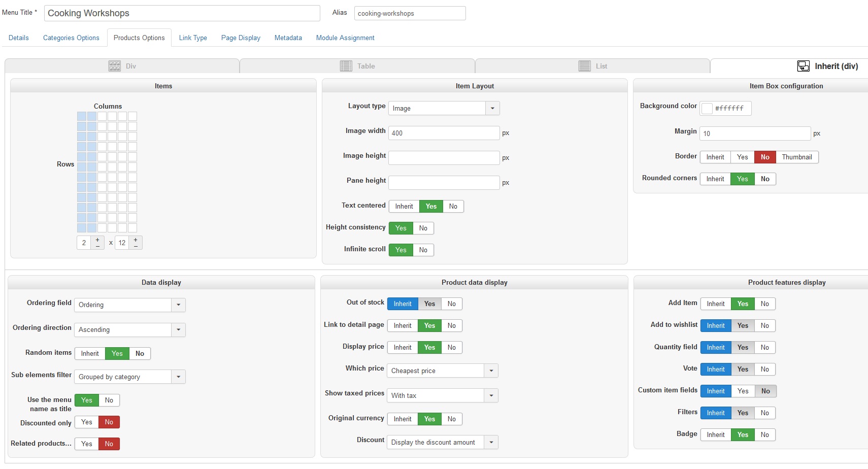Set Display price to Inherit
Screen dimensions: 868x469
click(403, 347)
